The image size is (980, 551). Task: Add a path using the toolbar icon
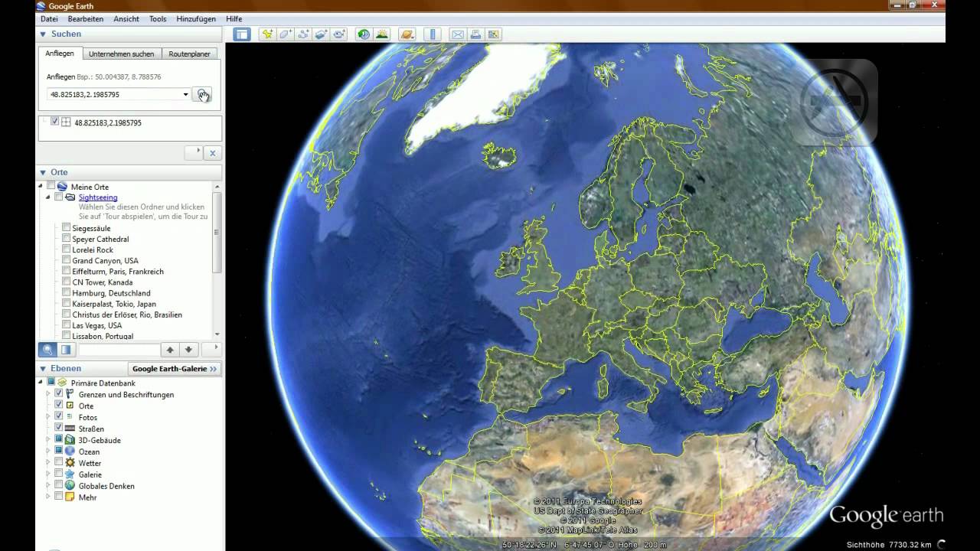point(303,34)
